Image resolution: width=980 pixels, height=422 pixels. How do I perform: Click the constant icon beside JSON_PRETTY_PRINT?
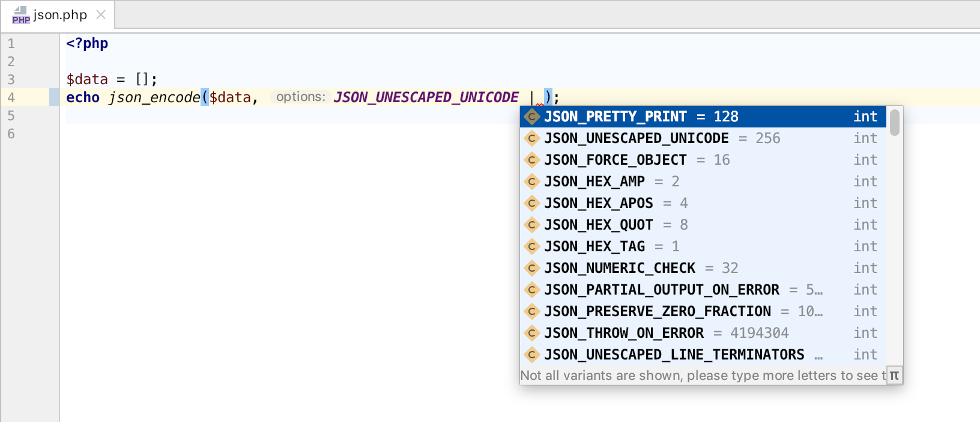click(x=531, y=116)
